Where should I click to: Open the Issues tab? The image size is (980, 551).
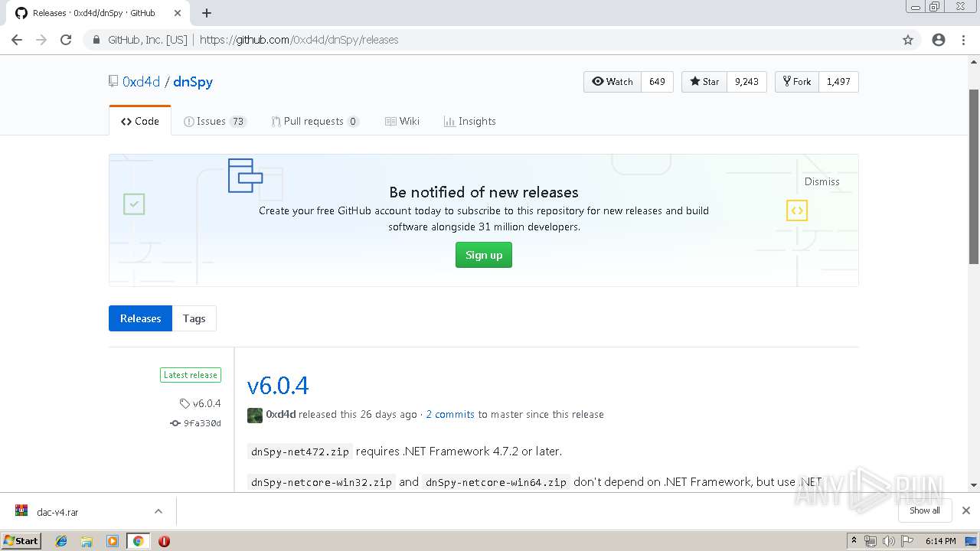point(215,121)
